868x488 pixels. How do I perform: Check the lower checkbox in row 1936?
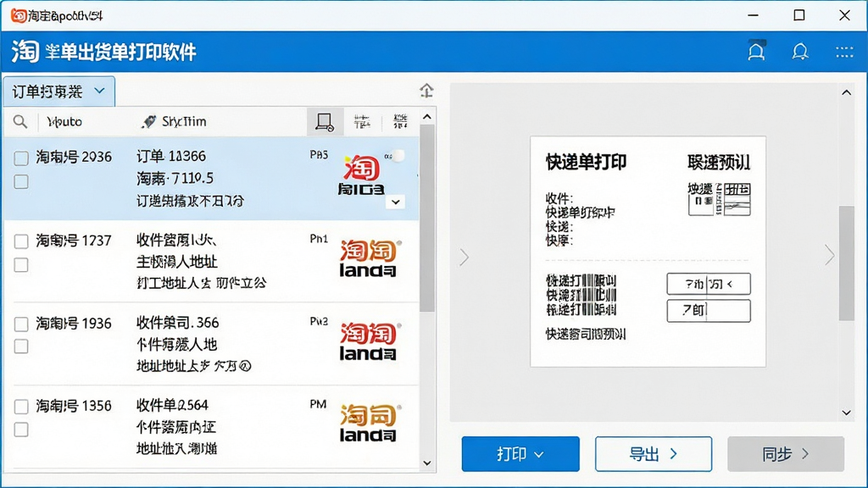click(21, 347)
